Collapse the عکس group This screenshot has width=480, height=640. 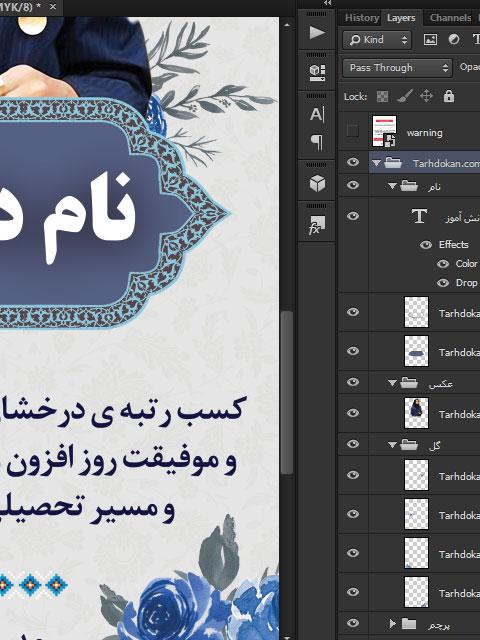pyautogui.click(x=392, y=383)
